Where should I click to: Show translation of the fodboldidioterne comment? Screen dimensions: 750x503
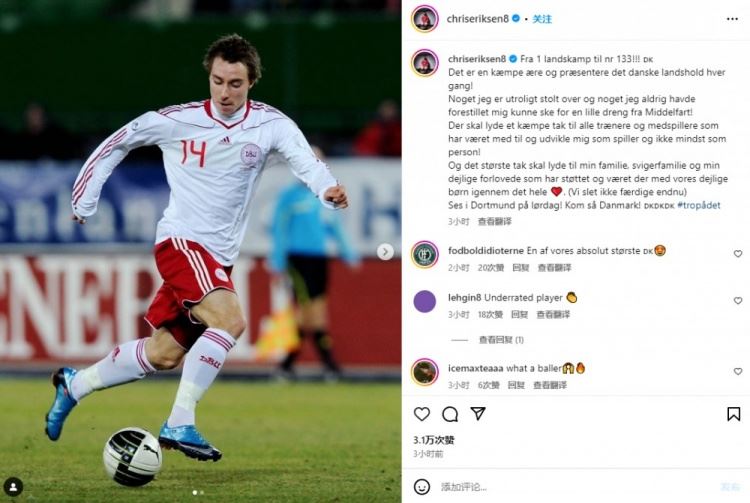click(x=554, y=268)
